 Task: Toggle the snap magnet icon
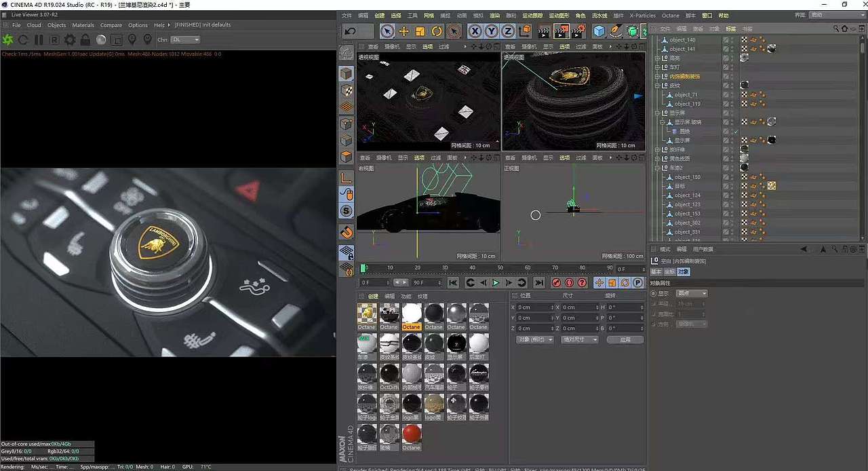[x=347, y=231]
